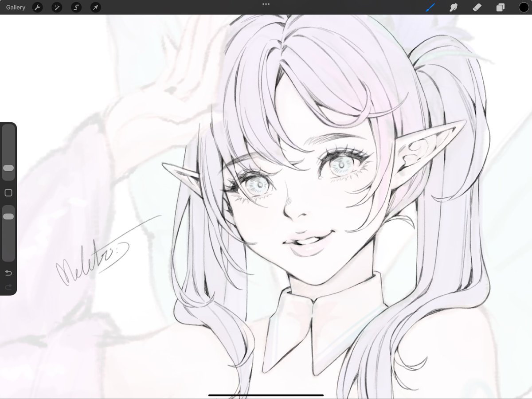Image resolution: width=532 pixels, height=399 pixels.
Task: Tap the iPad multitasking dots menu
Action: tap(266, 4)
